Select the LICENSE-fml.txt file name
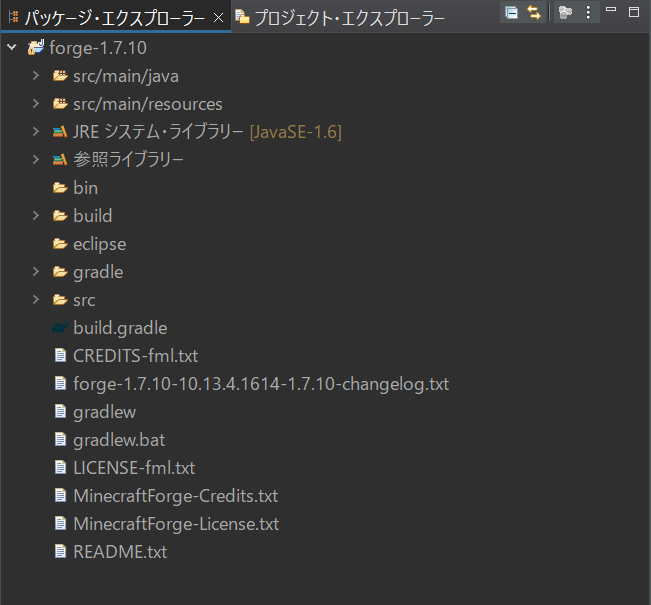This screenshot has width=651, height=605. tap(134, 468)
